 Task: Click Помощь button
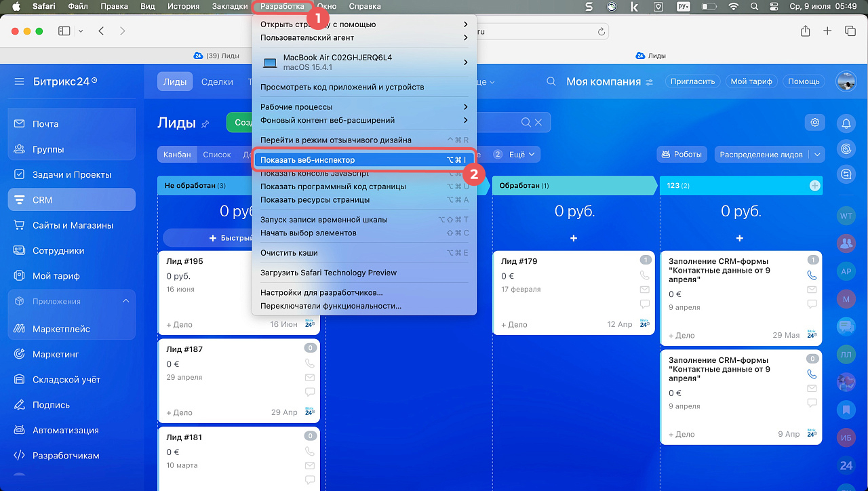(x=804, y=81)
